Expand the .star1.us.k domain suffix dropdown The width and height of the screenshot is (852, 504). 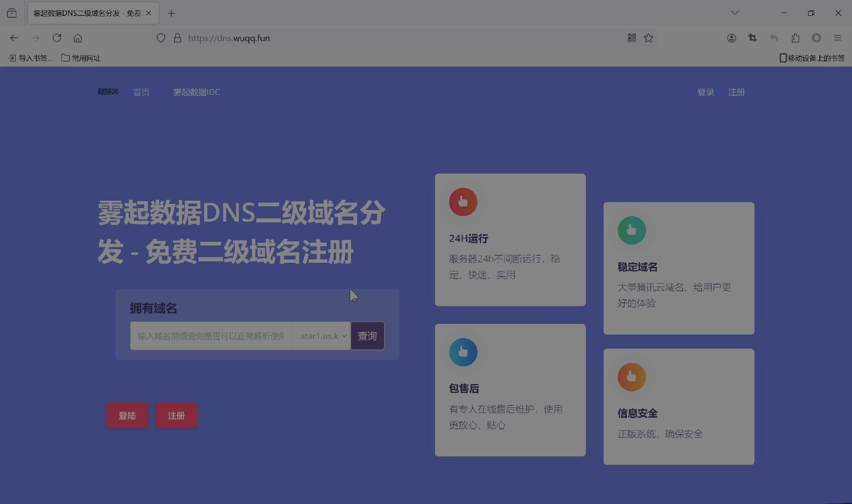pyautogui.click(x=321, y=336)
